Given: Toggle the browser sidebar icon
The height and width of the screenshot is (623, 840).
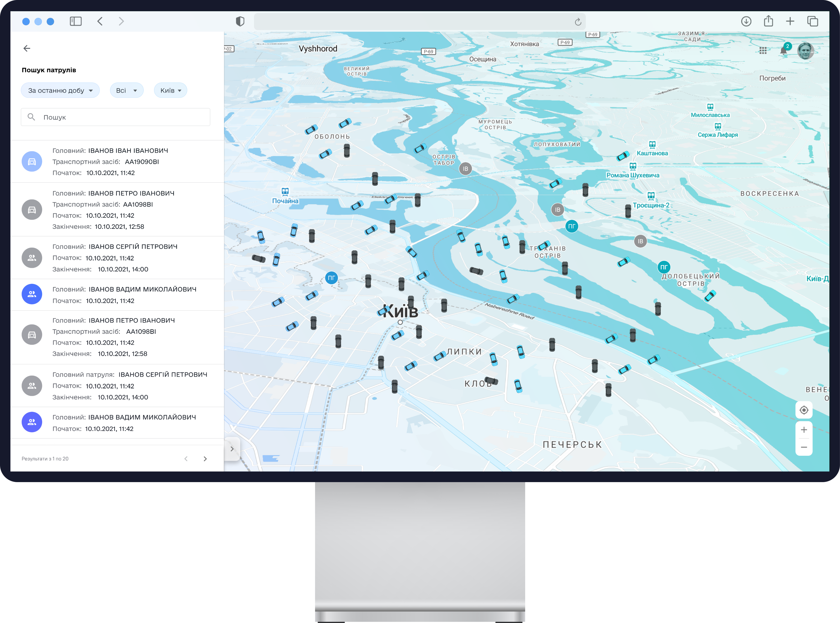Looking at the screenshot, I should [x=75, y=21].
